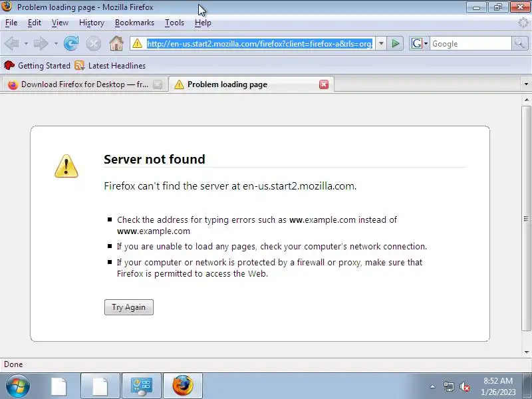This screenshot has height=399, width=532.
Task: Click the highlighted URL in the address bar
Action: pyautogui.click(x=259, y=43)
